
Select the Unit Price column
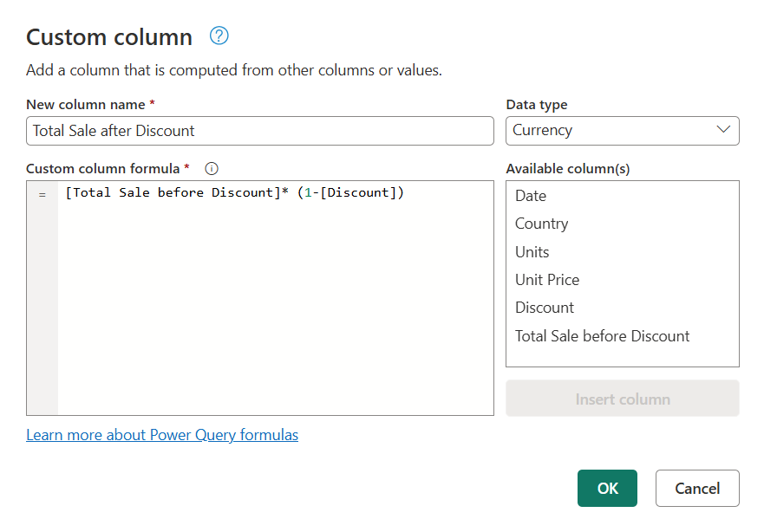coord(546,280)
